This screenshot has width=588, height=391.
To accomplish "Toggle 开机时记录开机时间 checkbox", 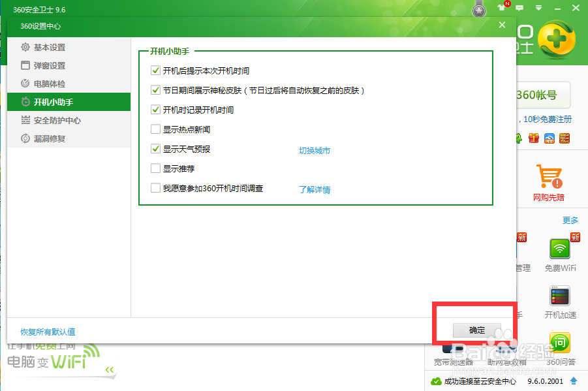I will tap(155, 110).
